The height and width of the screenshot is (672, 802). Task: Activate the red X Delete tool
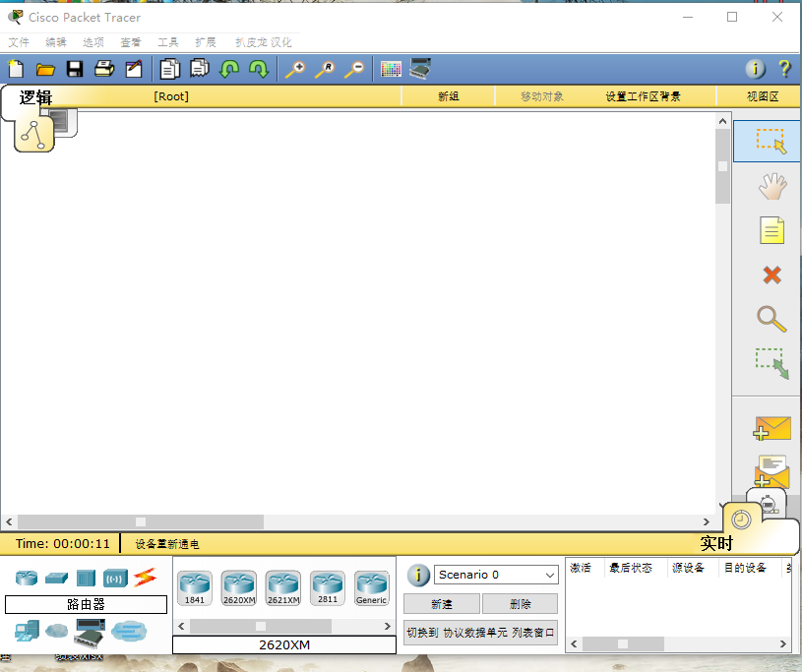coord(771,275)
